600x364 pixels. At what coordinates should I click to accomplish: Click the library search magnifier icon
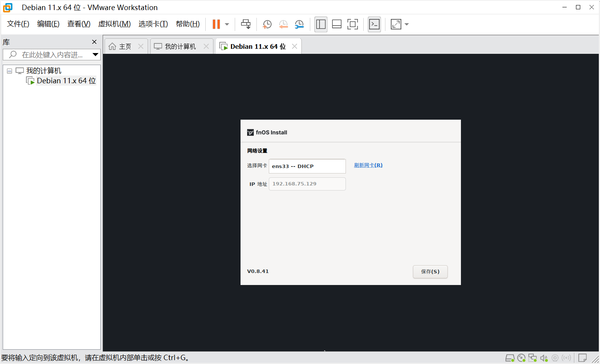tap(13, 55)
